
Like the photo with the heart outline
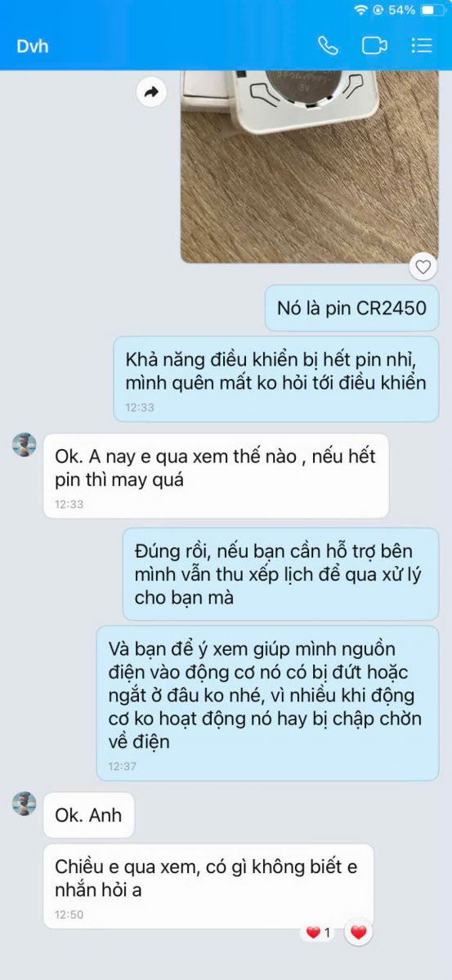pos(423,266)
